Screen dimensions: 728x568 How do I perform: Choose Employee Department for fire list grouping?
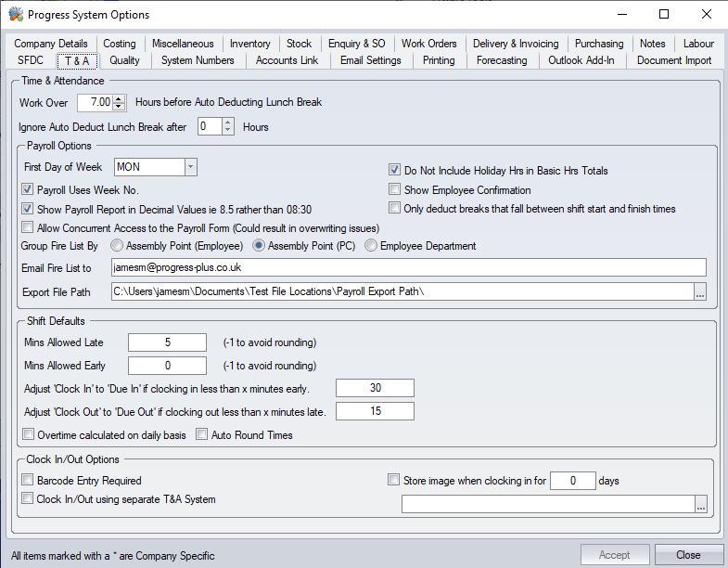[x=371, y=246]
